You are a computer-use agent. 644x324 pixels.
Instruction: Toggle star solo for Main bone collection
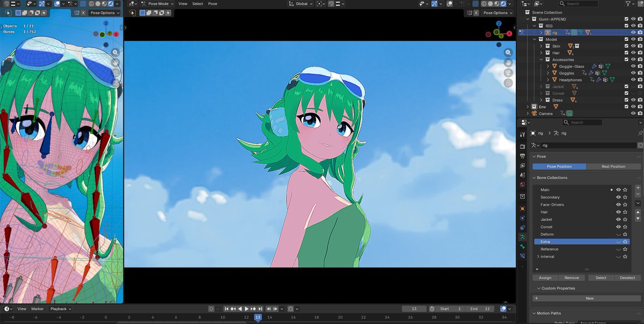point(625,190)
